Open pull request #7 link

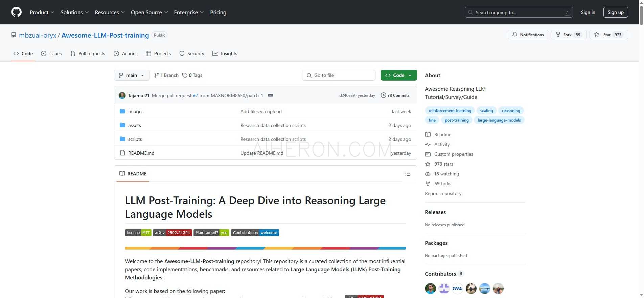tap(195, 95)
